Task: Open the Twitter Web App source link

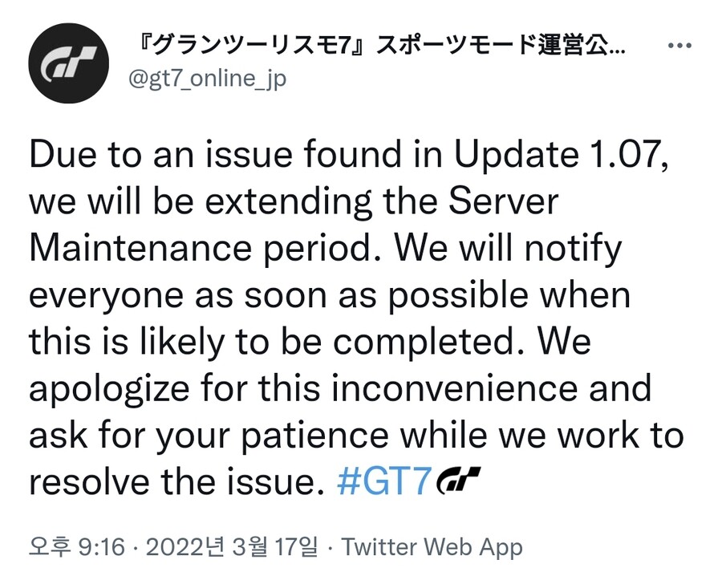Action: 432,547
